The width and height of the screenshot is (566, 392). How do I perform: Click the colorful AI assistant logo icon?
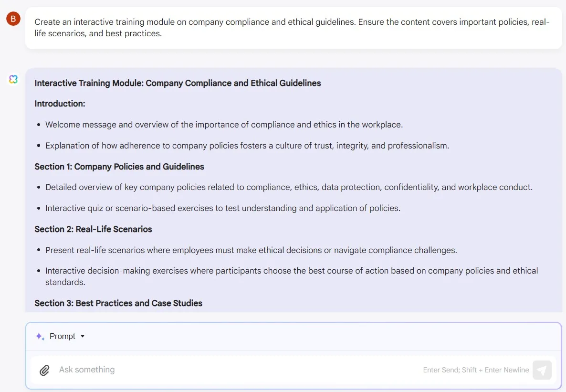(13, 79)
